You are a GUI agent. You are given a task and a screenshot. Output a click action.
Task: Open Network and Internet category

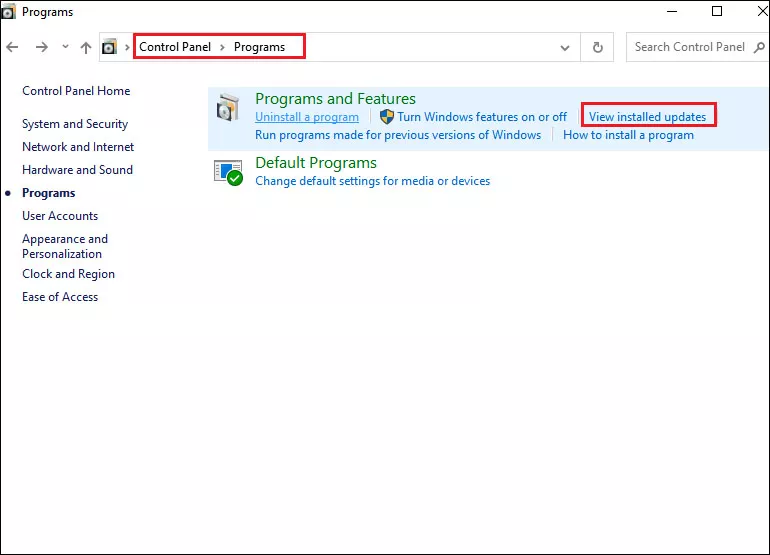pos(78,147)
